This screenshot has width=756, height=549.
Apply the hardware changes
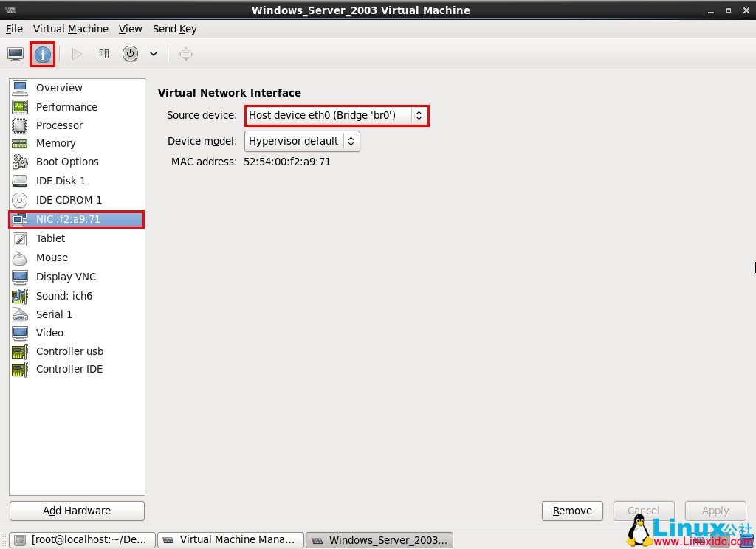click(x=715, y=511)
